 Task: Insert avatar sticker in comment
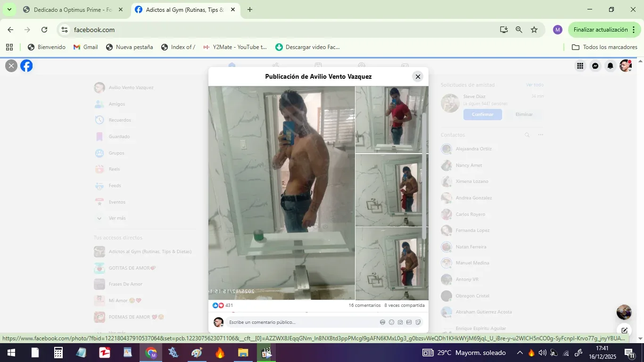382,322
